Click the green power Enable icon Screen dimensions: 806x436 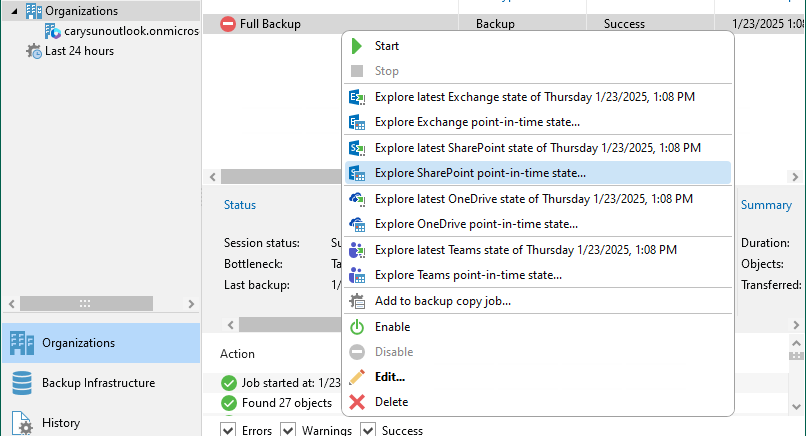[x=357, y=327]
